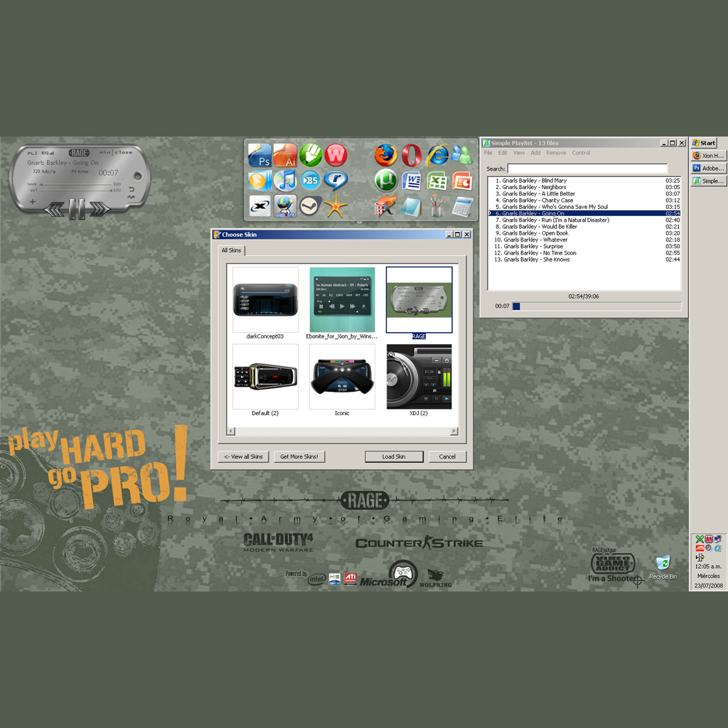
Task: Open iTunes from the dock
Action: pyautogui.click(x=285, y=181)
